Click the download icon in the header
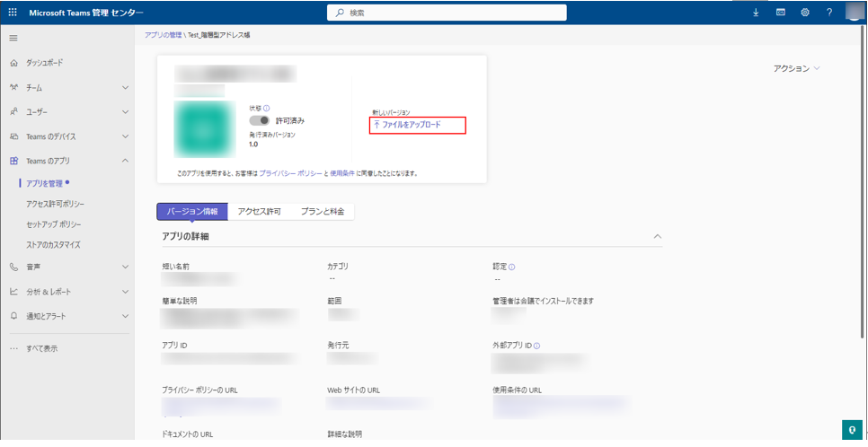The height and width of the screenshot is (447, 868). [757, 13]
